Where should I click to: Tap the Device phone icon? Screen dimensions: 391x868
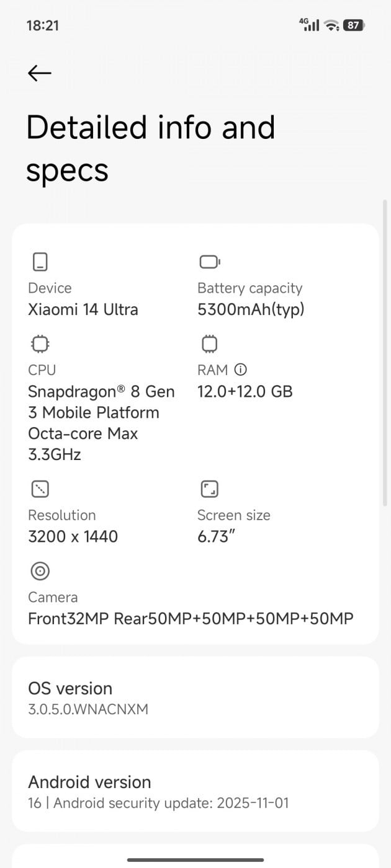[x=40, y=262]
